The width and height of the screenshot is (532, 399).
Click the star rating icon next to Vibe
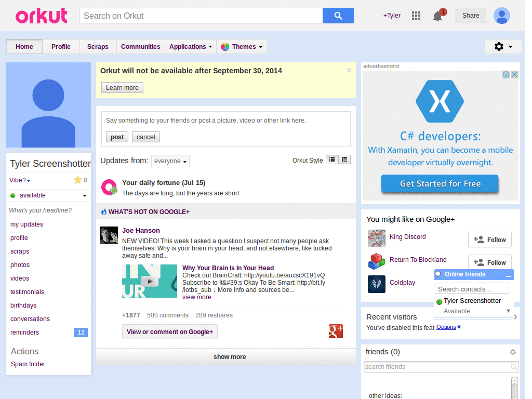[78, 180]
